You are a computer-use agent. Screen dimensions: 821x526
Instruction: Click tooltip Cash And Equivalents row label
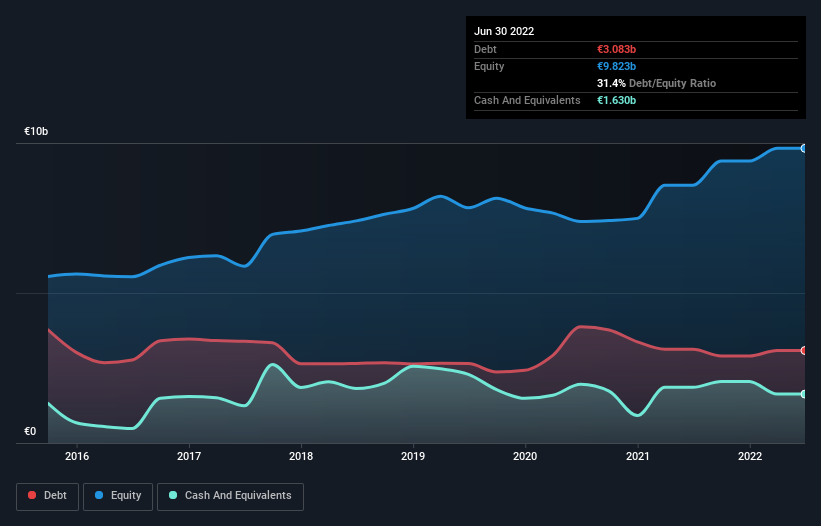[x=527, y=100]
